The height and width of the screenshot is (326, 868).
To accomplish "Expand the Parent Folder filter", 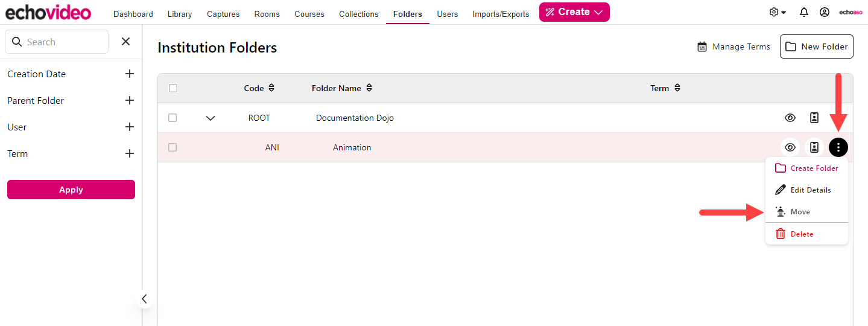I will pyautogui.click(x=129, y=100).
